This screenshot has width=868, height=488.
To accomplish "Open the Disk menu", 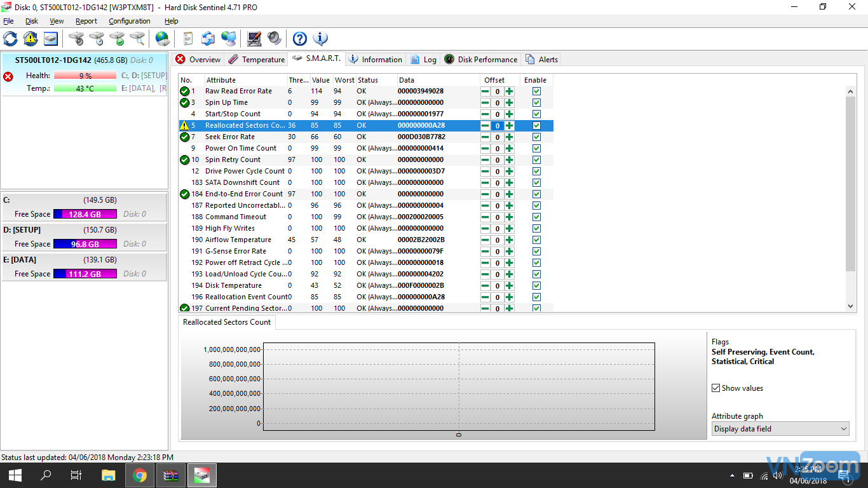I will [x=32, y=21].
